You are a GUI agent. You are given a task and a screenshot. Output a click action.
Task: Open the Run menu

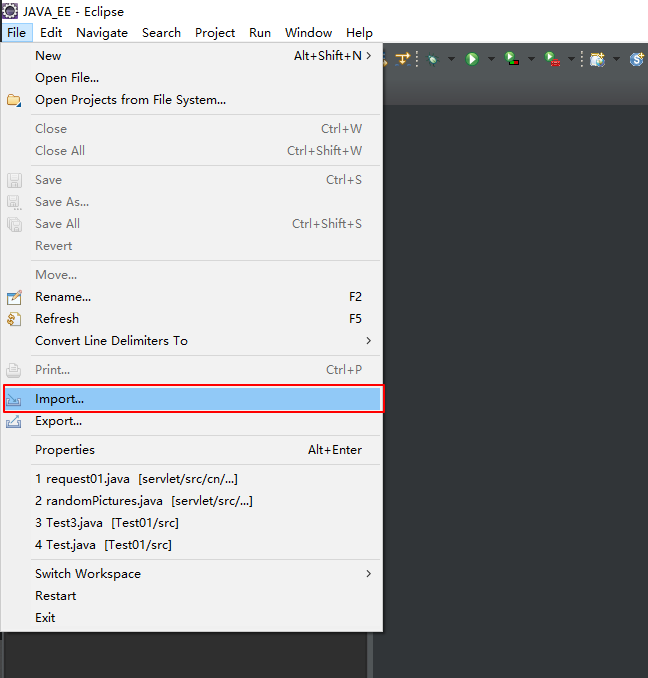(260, 33)
